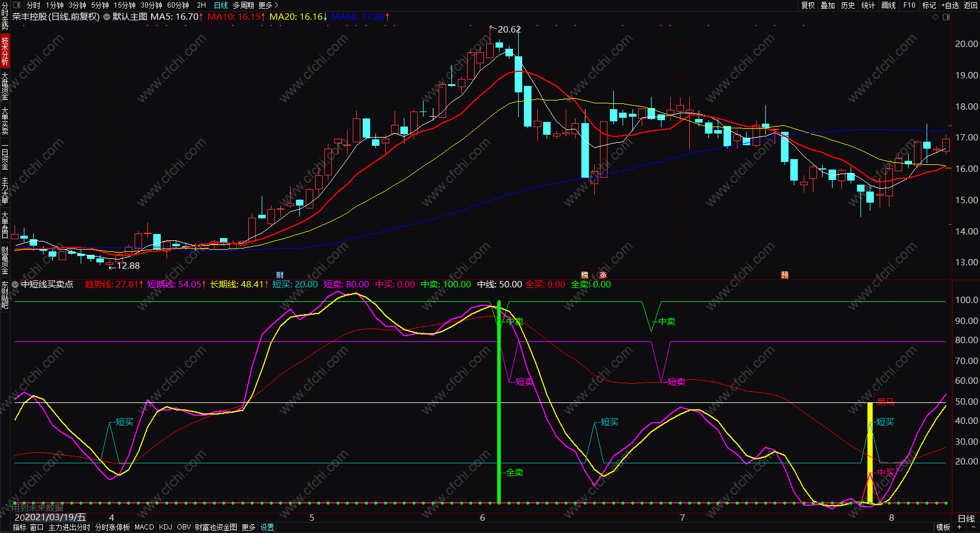
Task: Open the 财单资金 side tab
Action: coord(5,260)
